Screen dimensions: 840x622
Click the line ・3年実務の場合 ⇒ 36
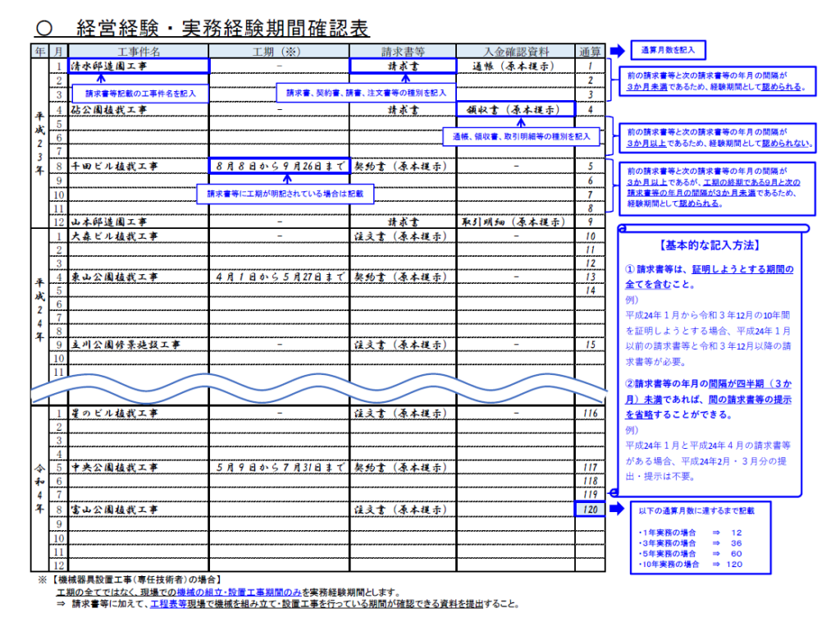coord(690,543)
